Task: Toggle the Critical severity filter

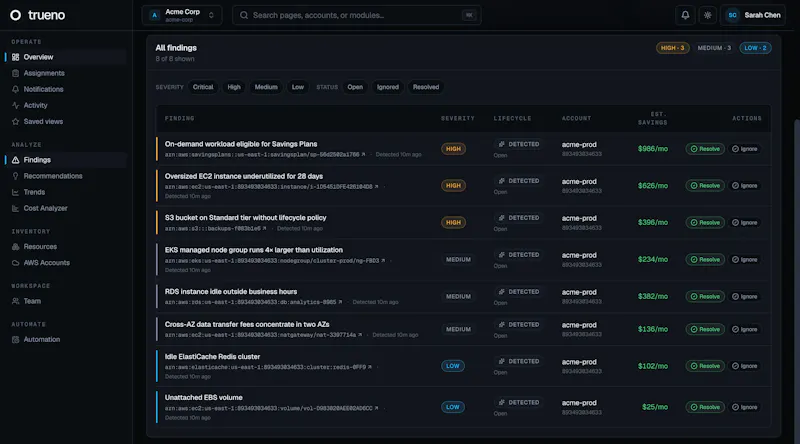Action: 203,87
